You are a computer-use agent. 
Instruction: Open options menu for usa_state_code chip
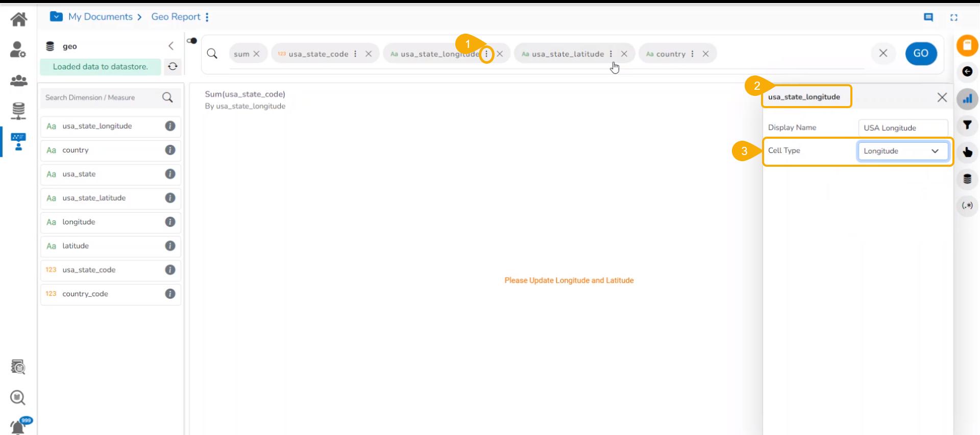tap(355, 54)
